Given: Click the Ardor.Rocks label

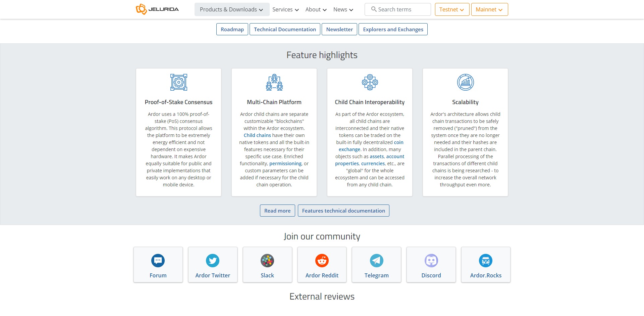Looking at the screenshot, I should tap(486, 275).
